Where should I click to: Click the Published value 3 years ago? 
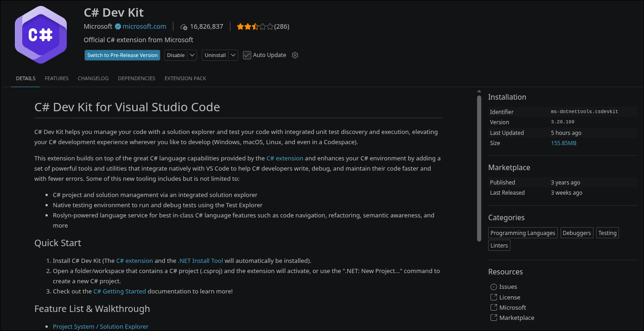pyautogui.click(x=566, y=182)
